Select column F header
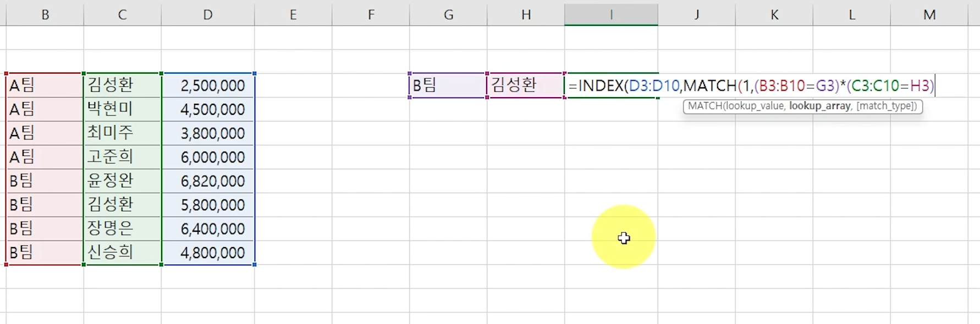This screenshot has height=324, width=980. [371, 15]
